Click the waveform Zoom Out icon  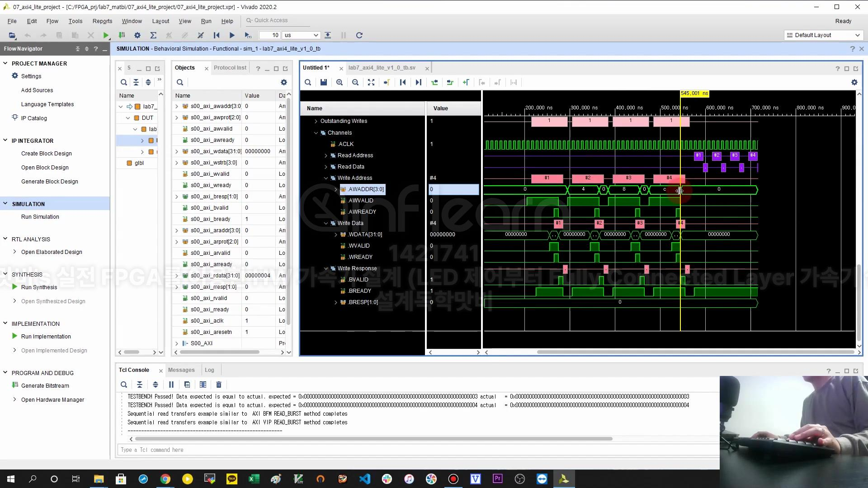(355, 82)
